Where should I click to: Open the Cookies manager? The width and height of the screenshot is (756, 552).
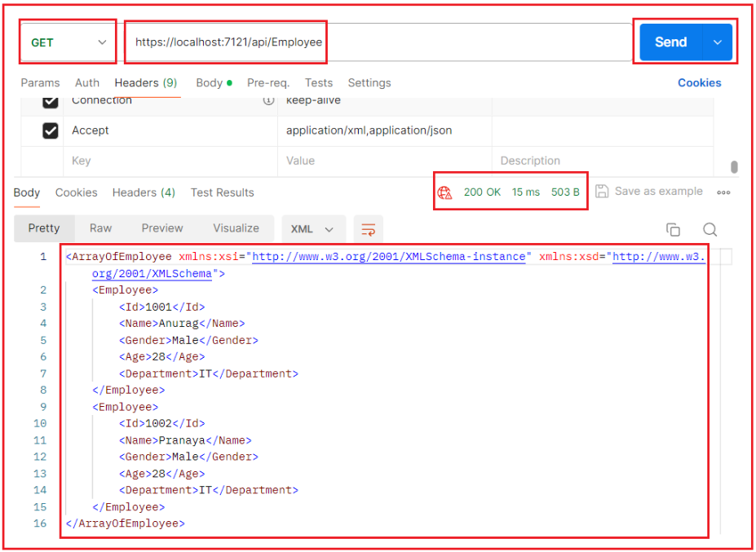tap(700, 82)
